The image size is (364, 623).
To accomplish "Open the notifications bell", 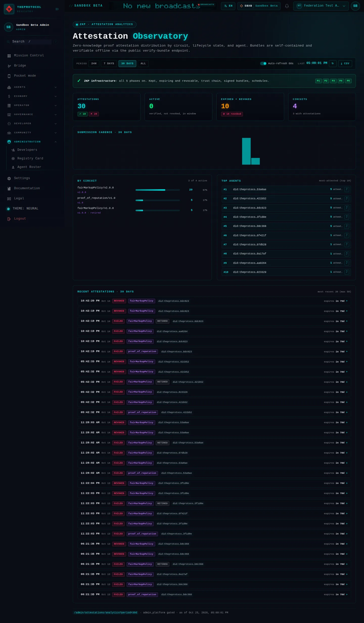I will [x=287, y=6].
